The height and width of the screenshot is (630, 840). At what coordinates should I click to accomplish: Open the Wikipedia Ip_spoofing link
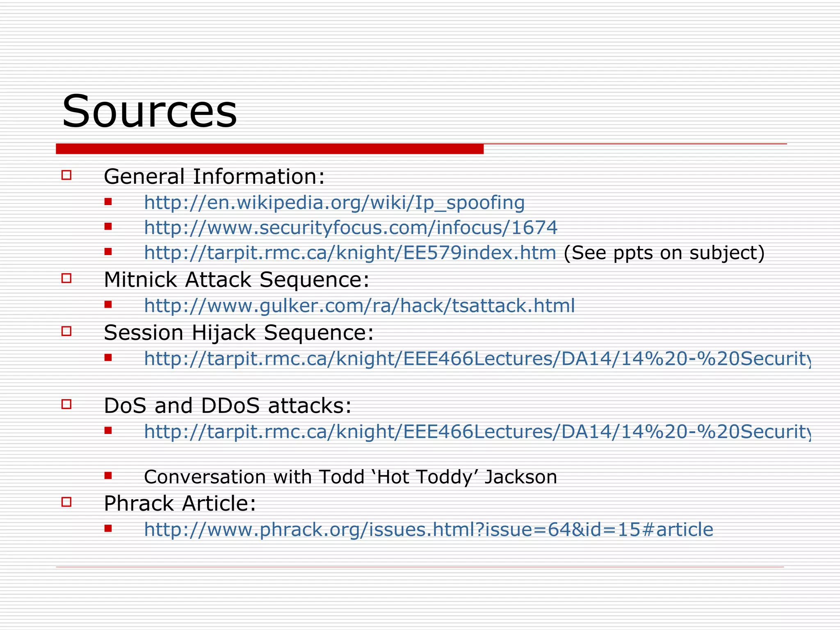334,203
